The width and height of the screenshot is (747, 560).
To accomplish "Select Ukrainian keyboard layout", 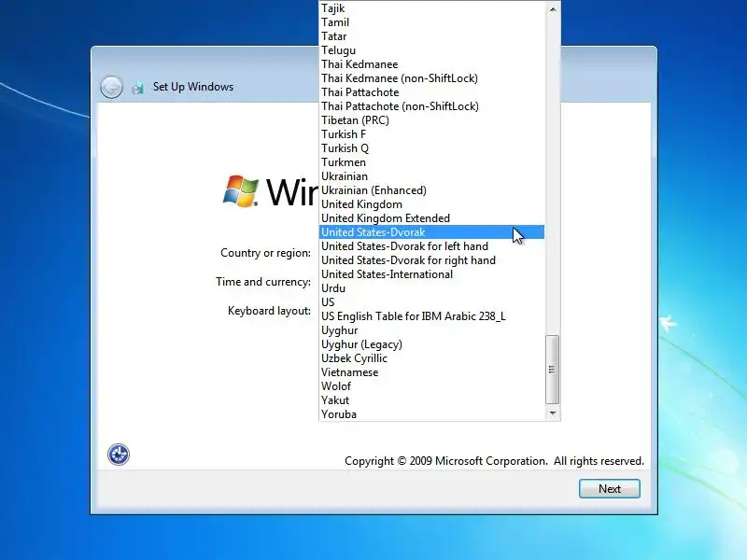I will pyautogui.click(x=431, y=176).
